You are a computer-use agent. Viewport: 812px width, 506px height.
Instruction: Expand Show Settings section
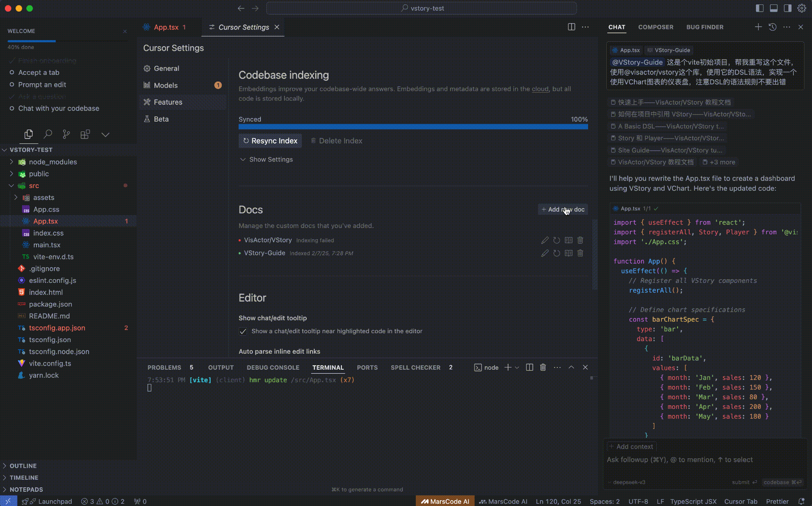266,159
